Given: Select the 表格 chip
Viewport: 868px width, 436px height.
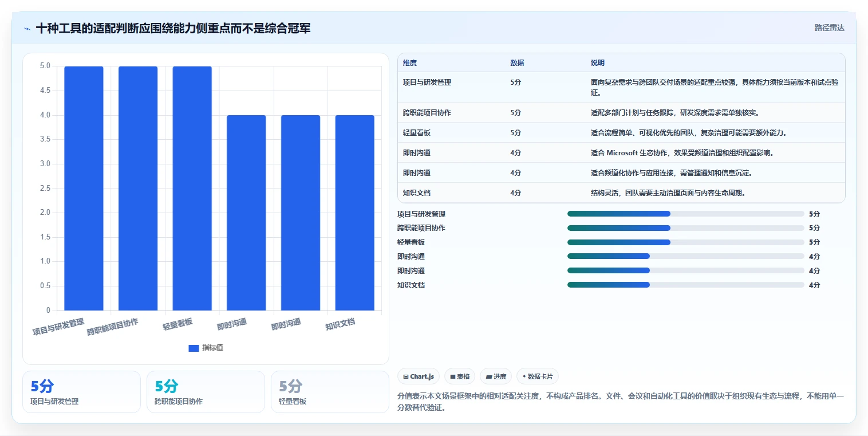Looking at the screenshot, I should pyautogui.click(x=460, y=376).
